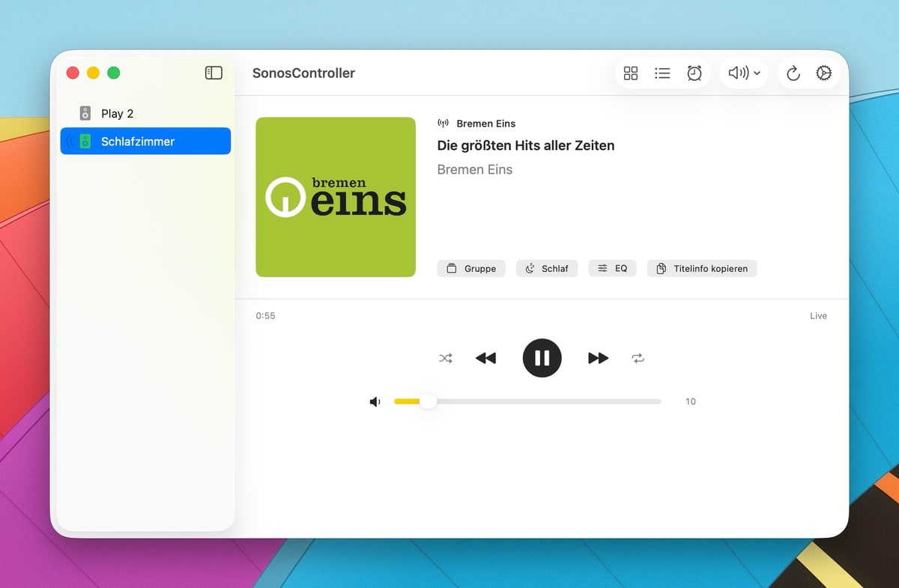Image resolution: width=899 pixels, height=588 pixels.
Task: Click the gray 'Bremen Eins' artist text
Action: pos(475,169)
